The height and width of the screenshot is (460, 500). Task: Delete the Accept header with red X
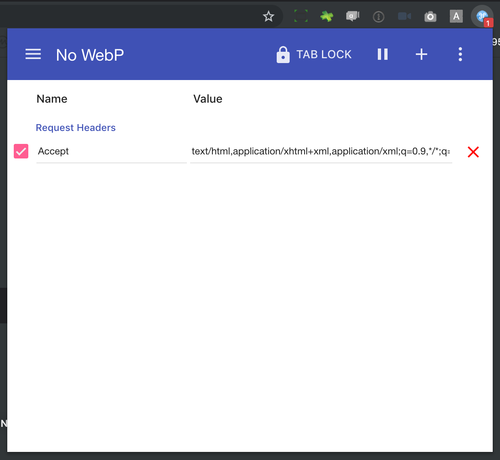(473, 152)
